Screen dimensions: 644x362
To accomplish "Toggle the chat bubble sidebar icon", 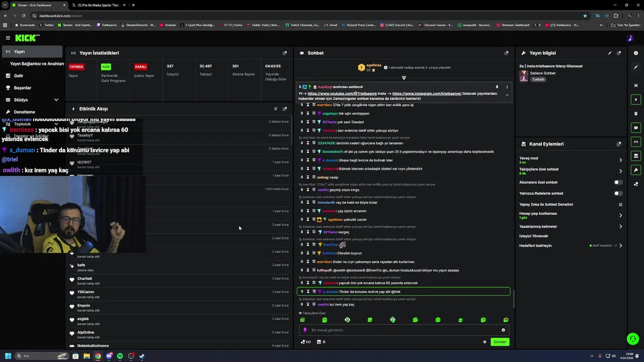I will point(636,128).
